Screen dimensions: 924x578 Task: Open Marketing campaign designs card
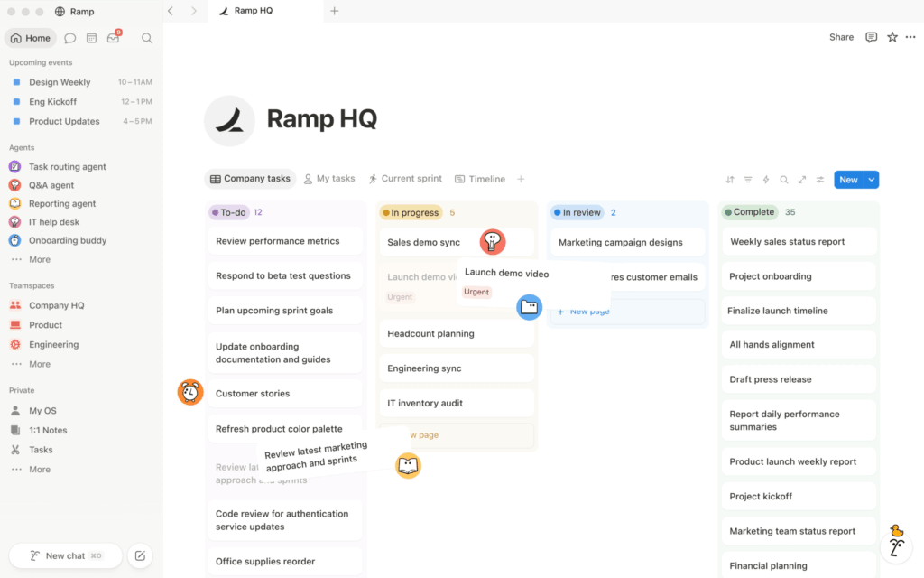[x=628, y=242]
